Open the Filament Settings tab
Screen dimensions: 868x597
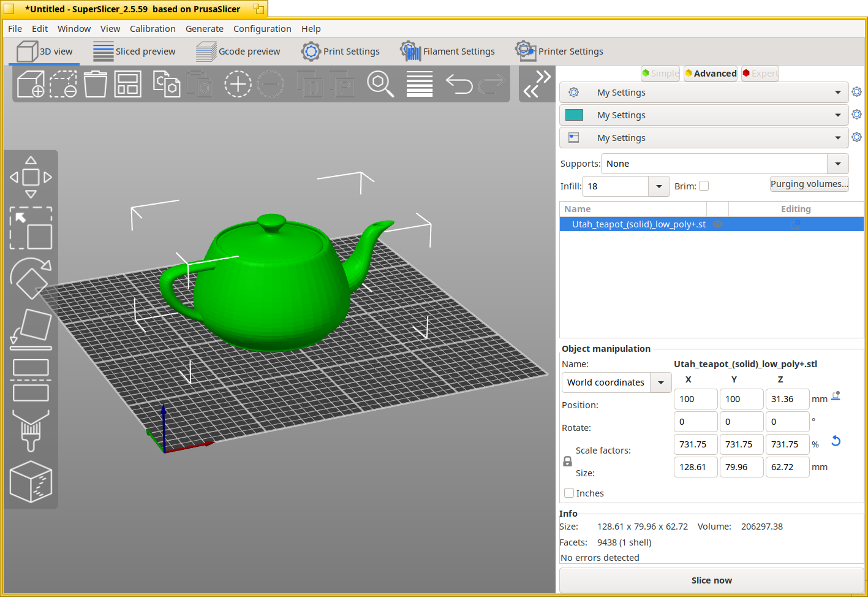[447, 51]
